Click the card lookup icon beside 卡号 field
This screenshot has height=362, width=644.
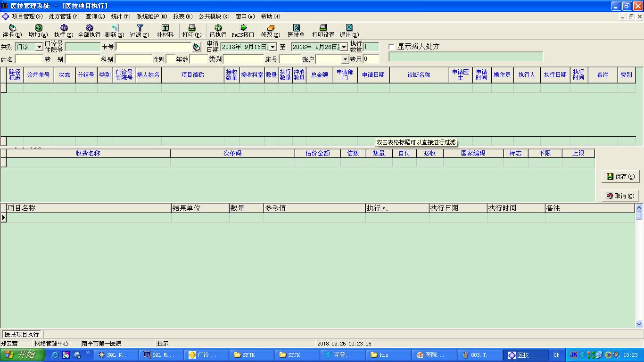pyautogui.click(x=197, y=47)
